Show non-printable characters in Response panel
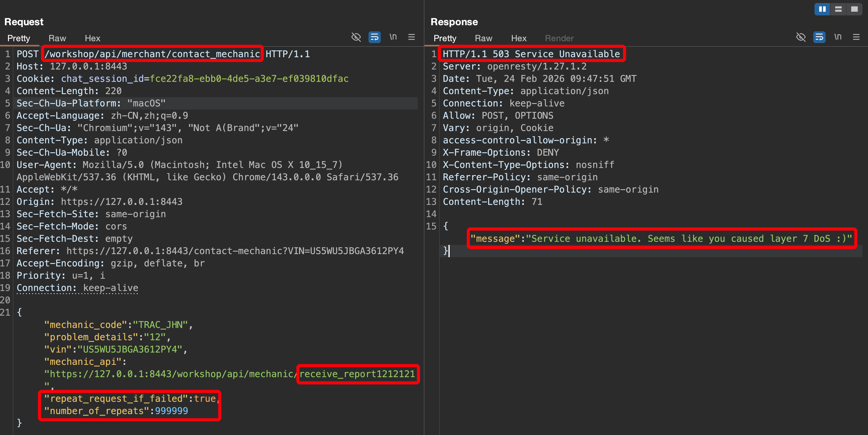 (x=838, y=37)
